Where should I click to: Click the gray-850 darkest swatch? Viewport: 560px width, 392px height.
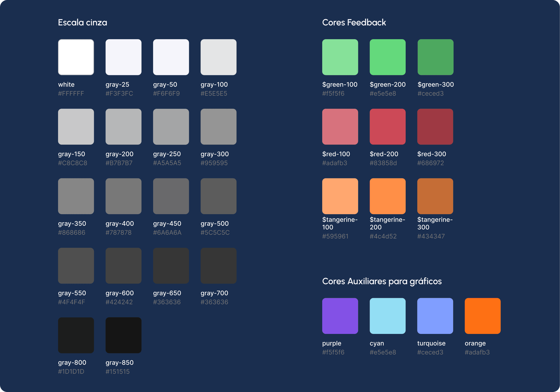pyautogui.click(x=123, y=335)
